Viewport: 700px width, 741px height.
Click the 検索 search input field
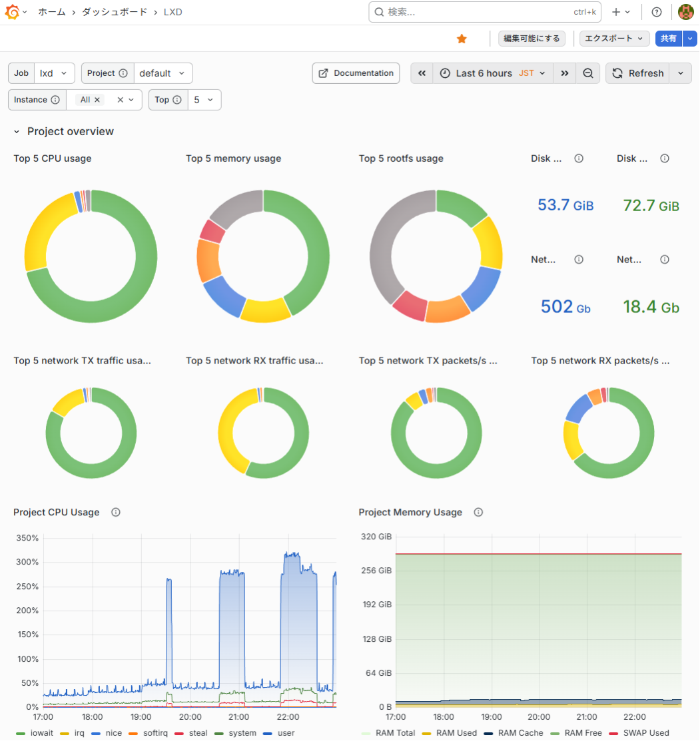pyautogui.click(x=484, y=11)
